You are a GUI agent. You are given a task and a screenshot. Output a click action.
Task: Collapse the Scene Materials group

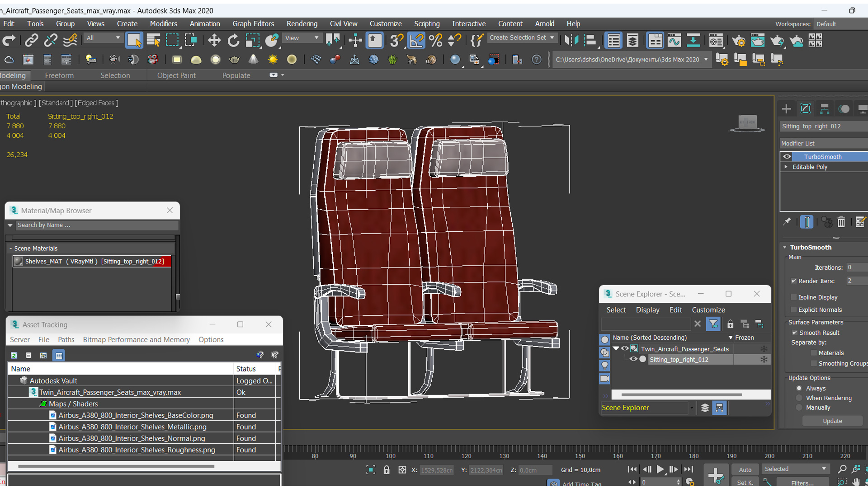[x=10, y=249]
